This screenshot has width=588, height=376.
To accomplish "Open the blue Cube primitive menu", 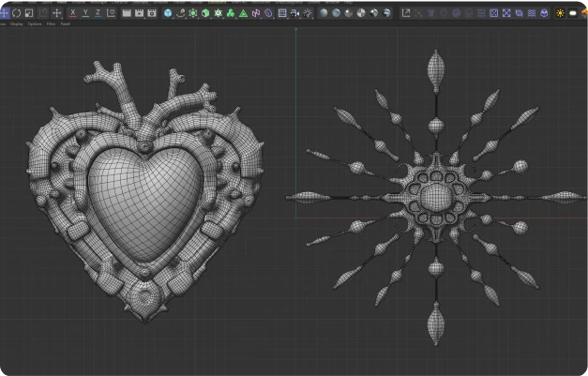I will click(168, 13).
